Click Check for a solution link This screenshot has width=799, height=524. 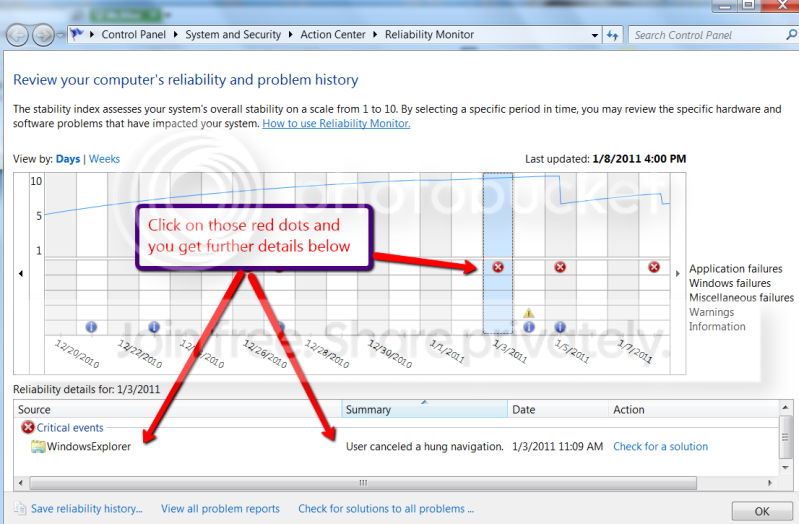click(660, 447)
